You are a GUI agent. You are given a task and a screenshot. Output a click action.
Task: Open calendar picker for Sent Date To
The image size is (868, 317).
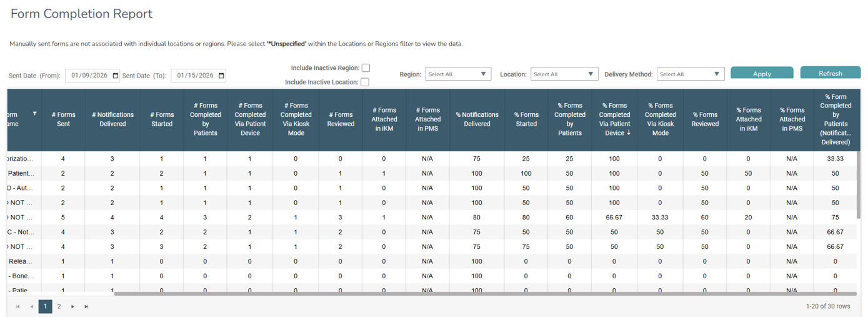pyautogui.click(x=221, y=76)
